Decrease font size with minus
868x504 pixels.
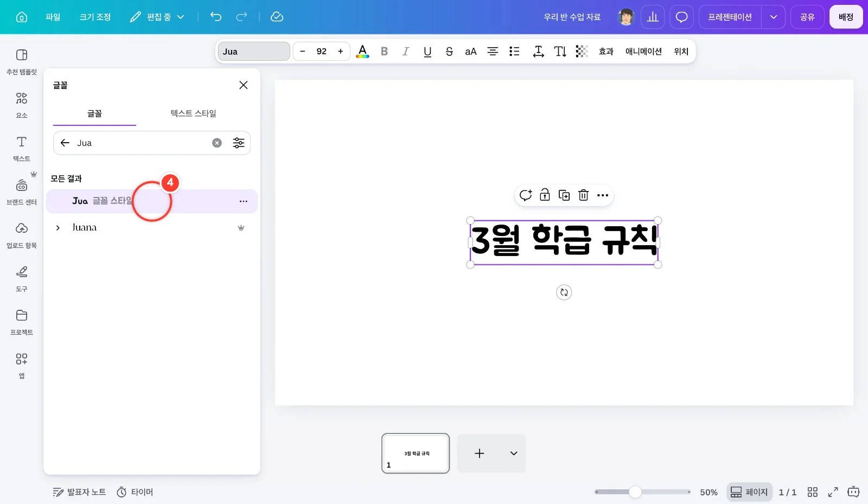coord(302,52)
